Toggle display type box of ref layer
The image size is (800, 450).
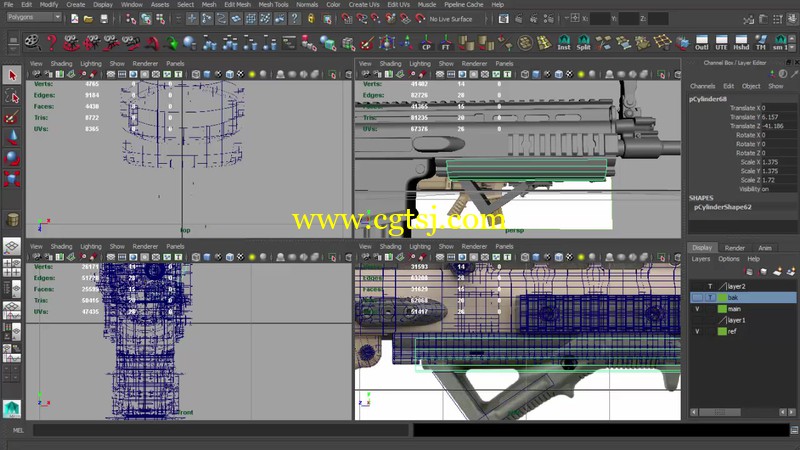710,331
